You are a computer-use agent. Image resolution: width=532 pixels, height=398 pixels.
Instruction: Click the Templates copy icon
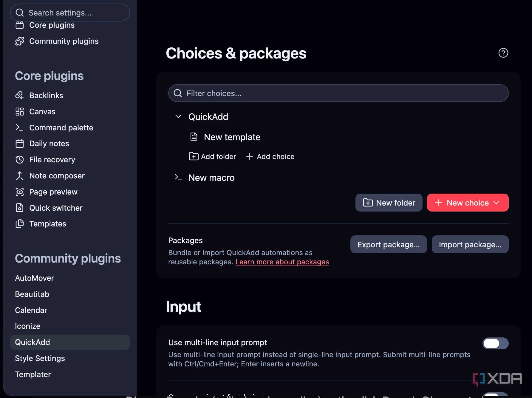pyautogui.click(x=20, y=224)
